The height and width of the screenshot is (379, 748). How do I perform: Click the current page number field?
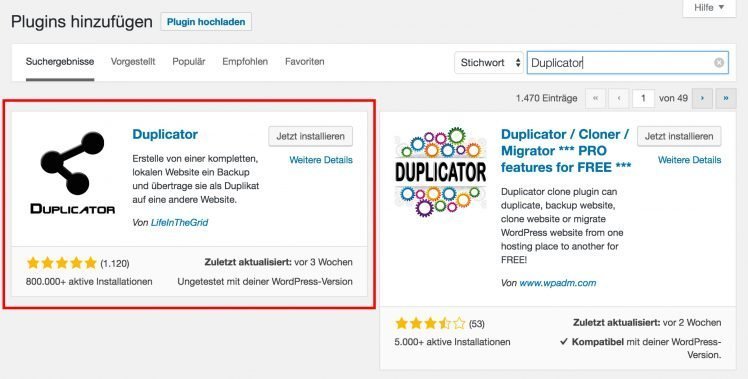(643, 98)
